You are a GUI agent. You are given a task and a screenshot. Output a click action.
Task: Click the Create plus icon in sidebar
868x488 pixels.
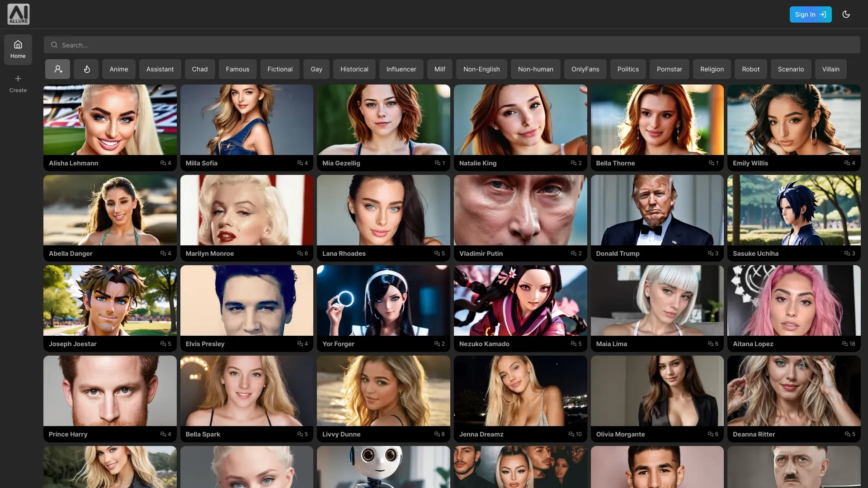click(x=18, y=78)
